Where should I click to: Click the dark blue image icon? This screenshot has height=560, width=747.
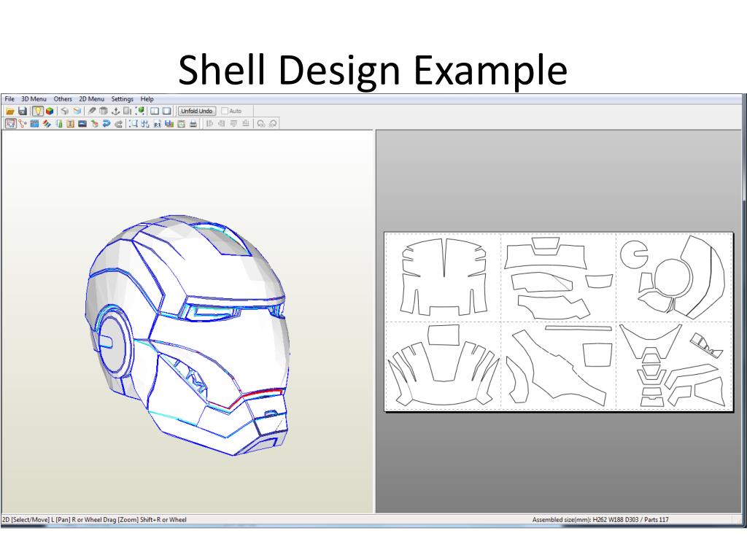tap(82, 124)
